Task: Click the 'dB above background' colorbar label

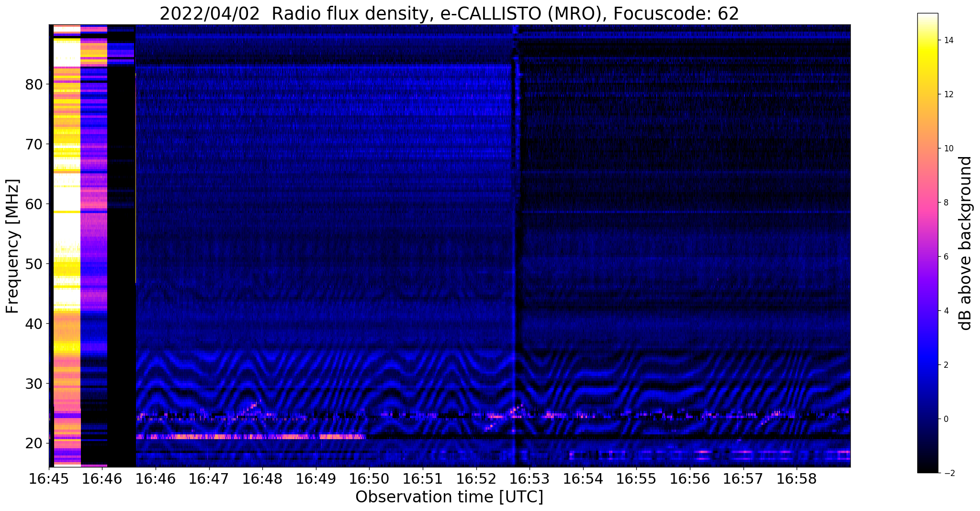Action: click(x=966, y=243)
